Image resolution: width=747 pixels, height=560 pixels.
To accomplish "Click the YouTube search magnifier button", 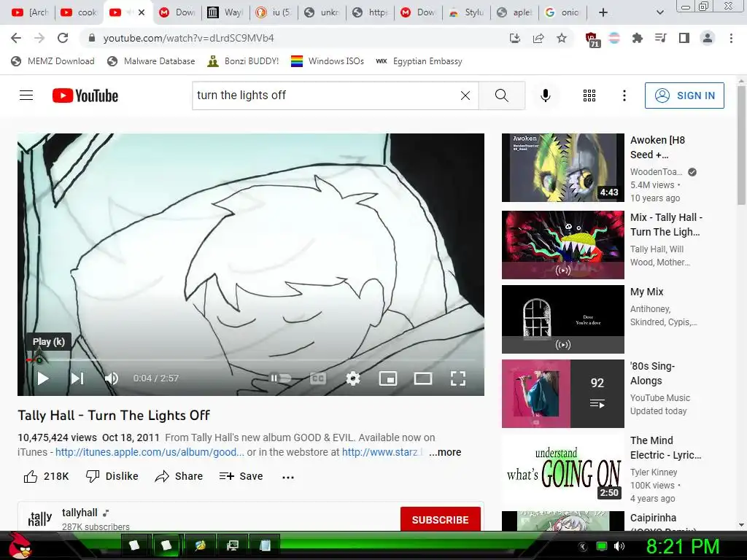I will (502, 96).
